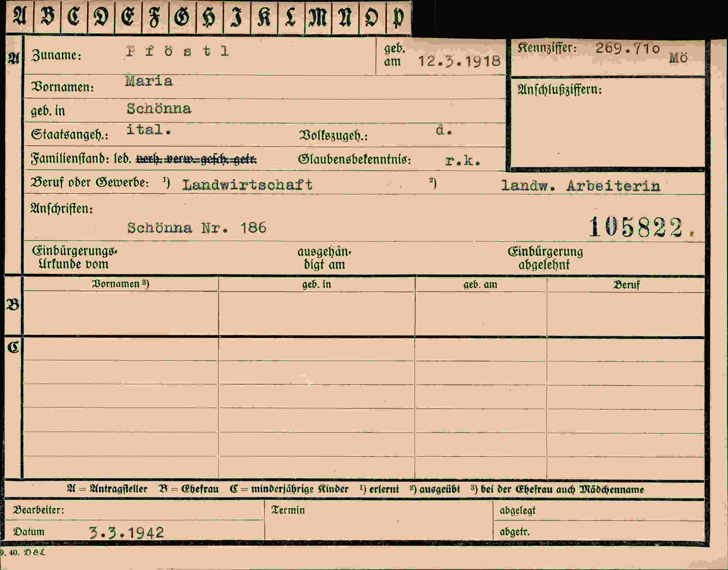Click the 'Anschlußziffern:' label
This screenshot has height=570, width=728.
(559, 89)
